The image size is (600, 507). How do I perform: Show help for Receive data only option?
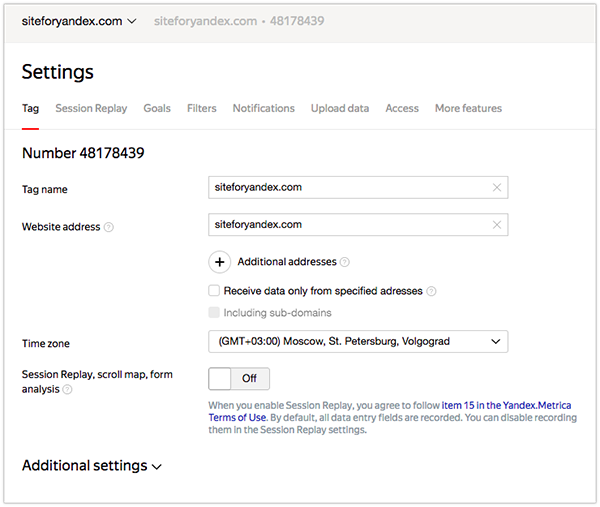pyautogui.click(x=432, y=291)
